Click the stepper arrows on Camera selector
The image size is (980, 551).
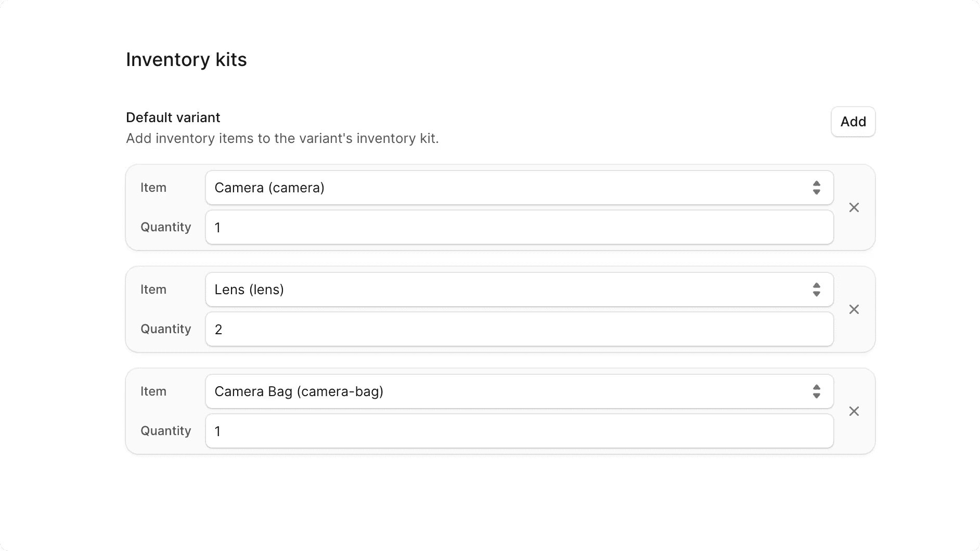point(816,188)
